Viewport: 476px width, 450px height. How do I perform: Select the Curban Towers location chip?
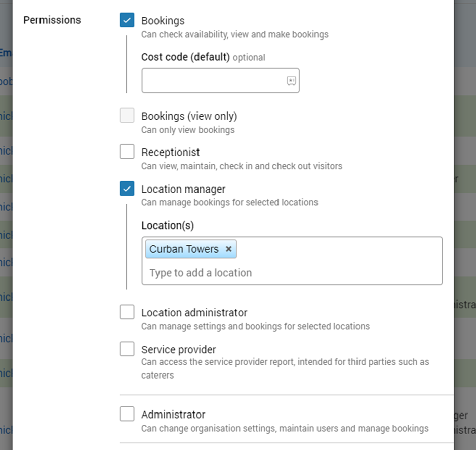184,249
